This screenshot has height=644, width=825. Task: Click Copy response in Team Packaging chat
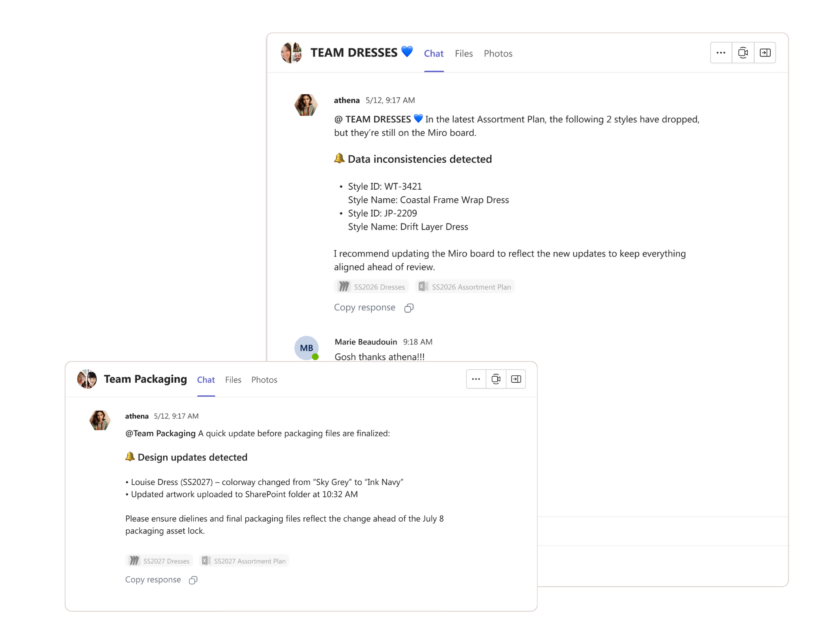153,580
